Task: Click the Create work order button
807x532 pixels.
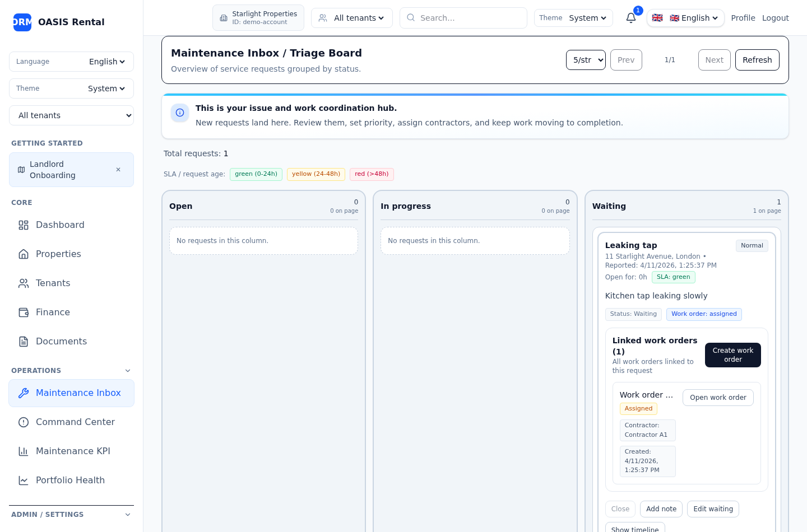Action: [732, 355]
